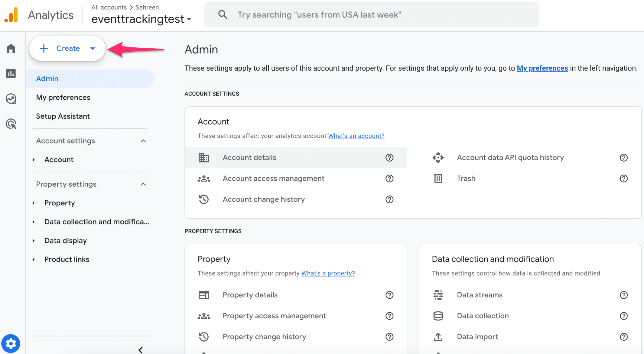Expand the Product links tree item
This screenshot has width=644, height=354.
(34, 259)
